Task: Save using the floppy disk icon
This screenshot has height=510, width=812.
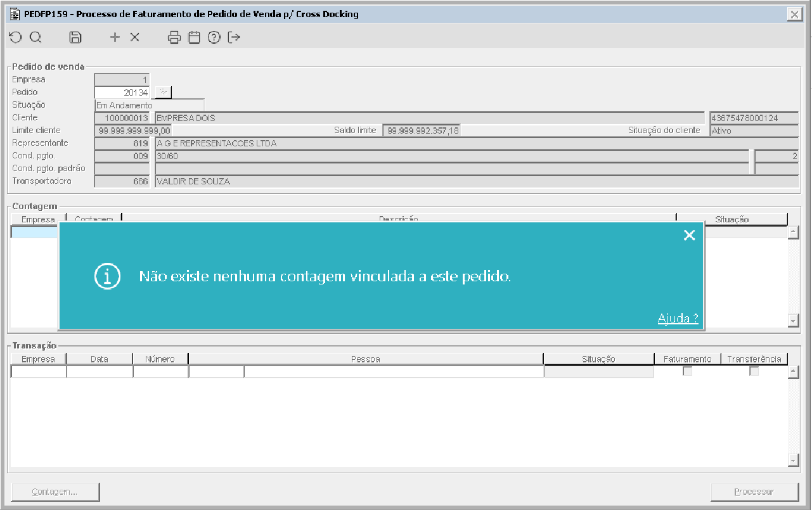Action: click(x=75, y=37)
